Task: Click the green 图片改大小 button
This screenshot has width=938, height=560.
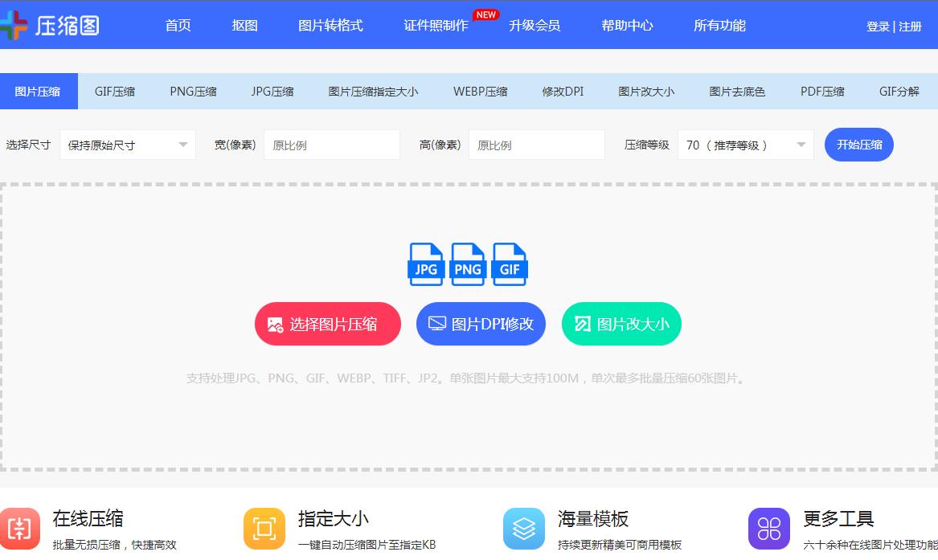Action: tap(621, 324)
